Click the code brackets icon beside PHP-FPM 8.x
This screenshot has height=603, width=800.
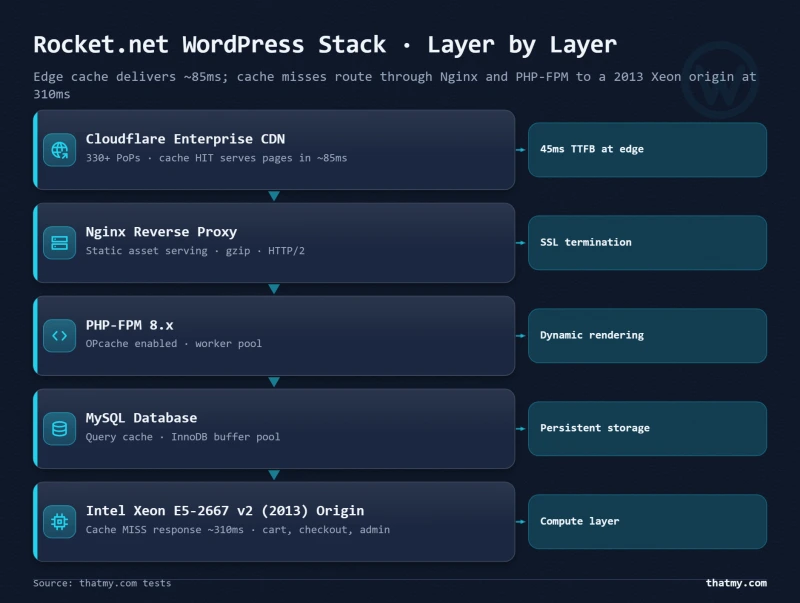point(60,336)
